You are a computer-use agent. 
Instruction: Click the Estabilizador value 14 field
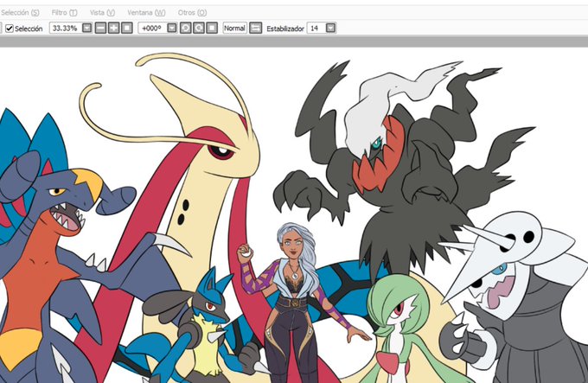pos(316,29)
